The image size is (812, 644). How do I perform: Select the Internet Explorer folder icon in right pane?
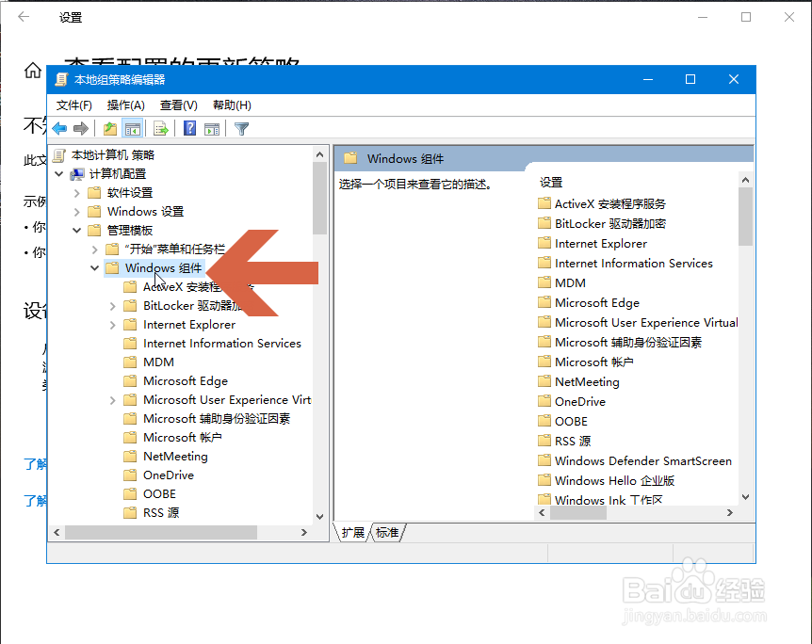pos(544,243)
